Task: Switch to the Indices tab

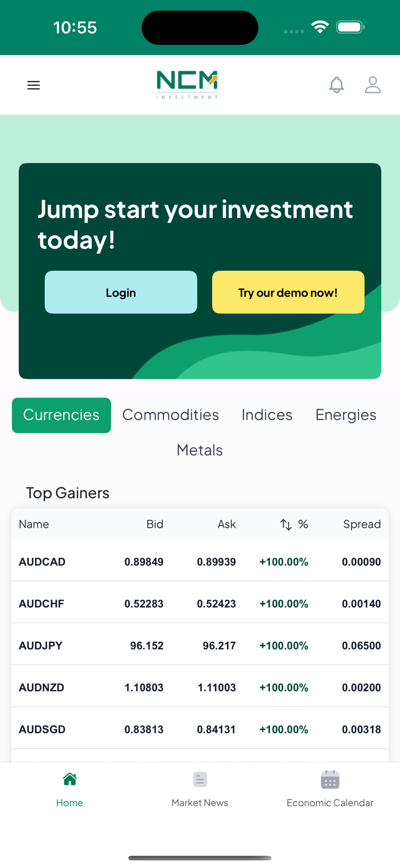Action: [x=267, y=415]
